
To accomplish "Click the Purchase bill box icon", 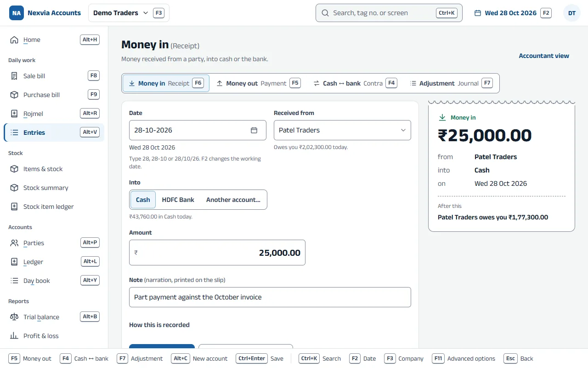I will coord(14,95).
